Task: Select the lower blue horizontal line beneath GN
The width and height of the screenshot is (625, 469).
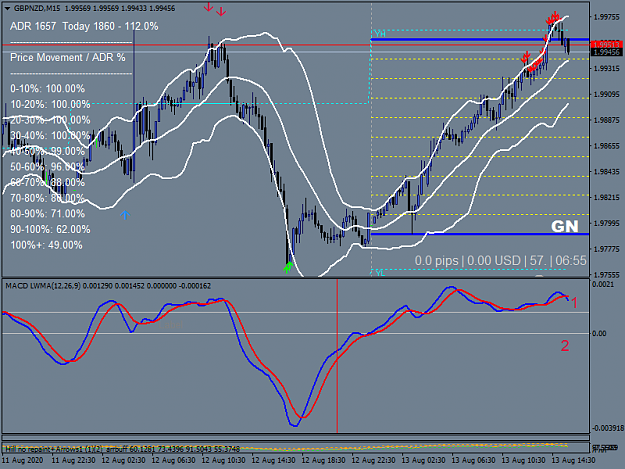Action: tap(480, 234)
